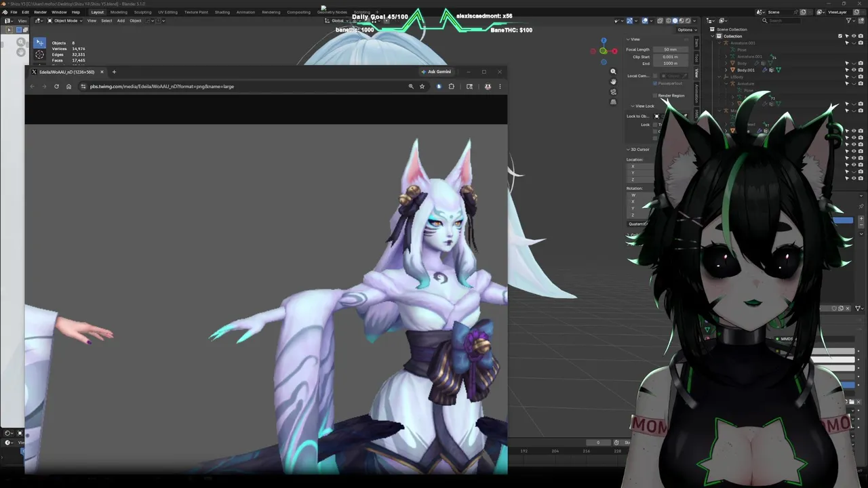This screenshot has width=868, height=488.
Task: Adjust the clip End 1000 m field
Action: pyautogui.click(x=671, y=64)
